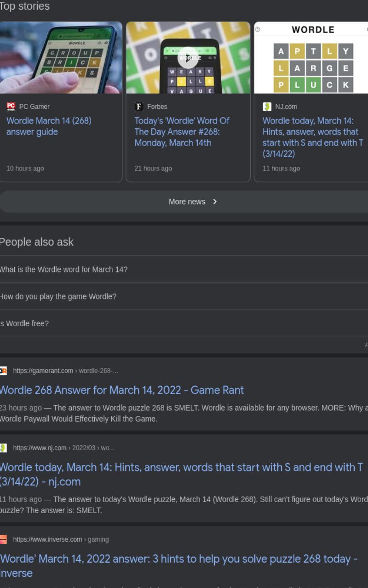Screen dimensions: 368x588
Task: Click the www.inverse.com gaming URL breadcrumb
Action: (x=61, y=540)
